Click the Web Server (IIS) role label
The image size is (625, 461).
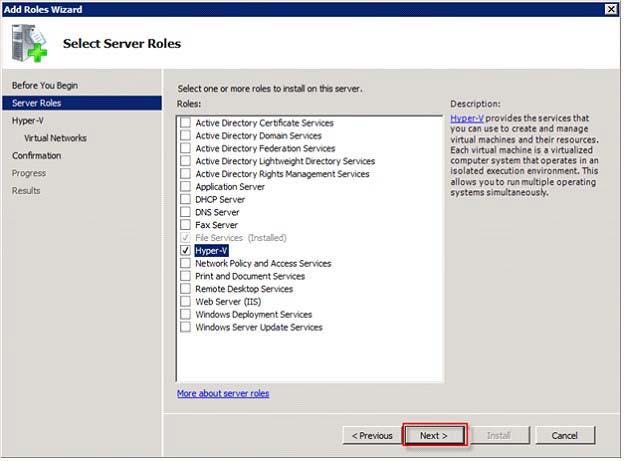pos(228,301)
